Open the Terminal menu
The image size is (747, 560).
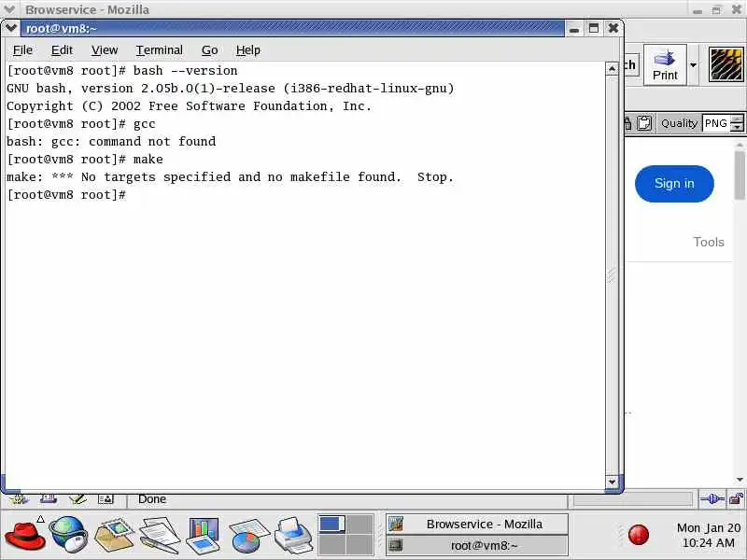[159, 50]
